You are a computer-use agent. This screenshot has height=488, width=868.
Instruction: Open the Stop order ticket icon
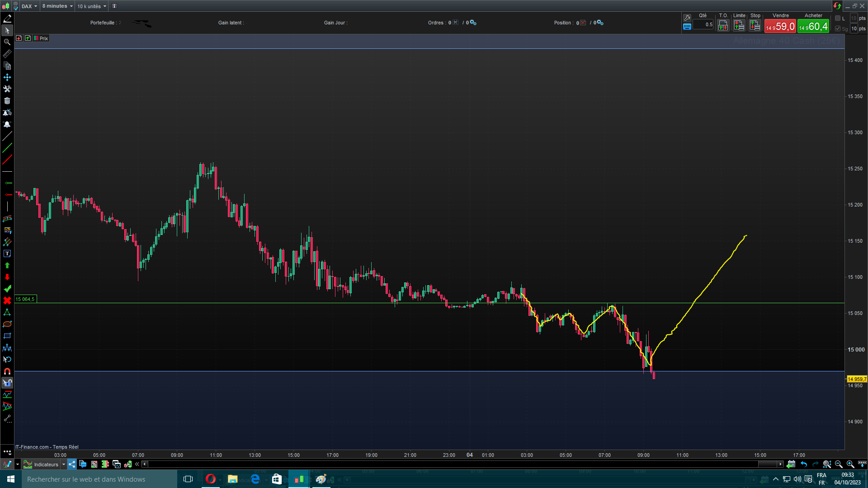pos(755,26)
